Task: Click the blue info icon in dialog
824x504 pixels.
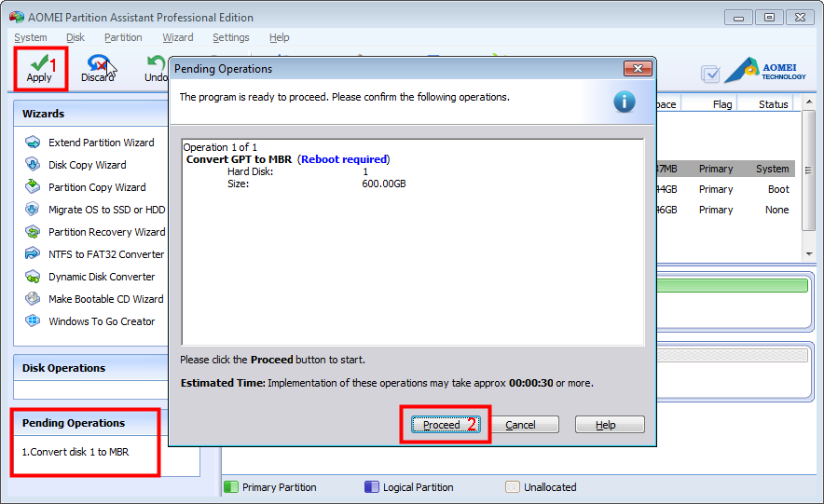Action: 625,102
